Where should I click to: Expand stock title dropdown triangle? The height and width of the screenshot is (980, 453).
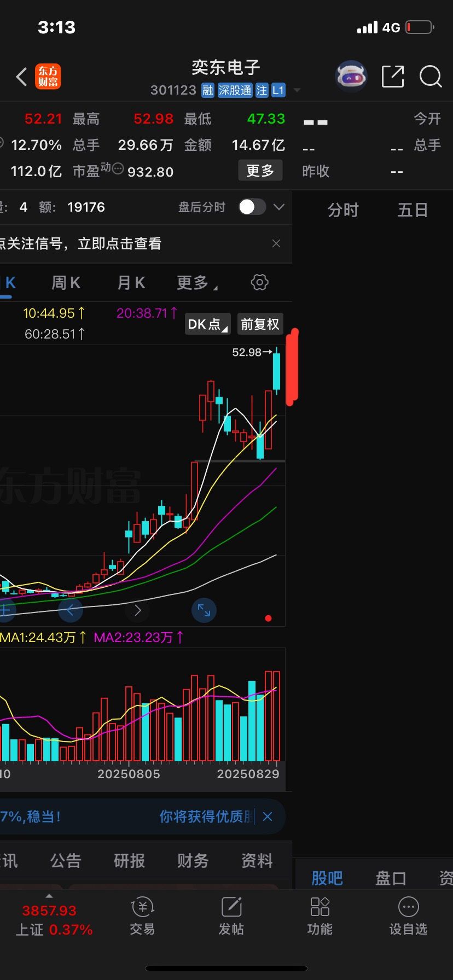pyautogui.click(x=297, y=90)
